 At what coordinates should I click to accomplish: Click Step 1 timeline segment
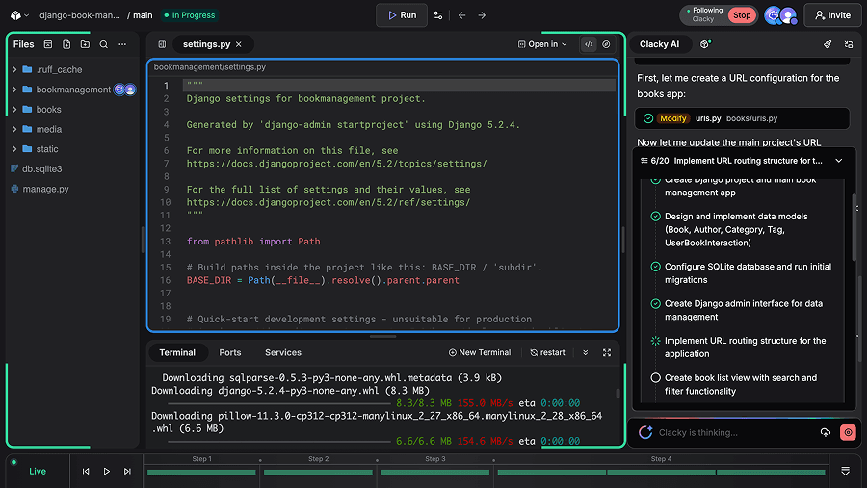click(201, 472)
